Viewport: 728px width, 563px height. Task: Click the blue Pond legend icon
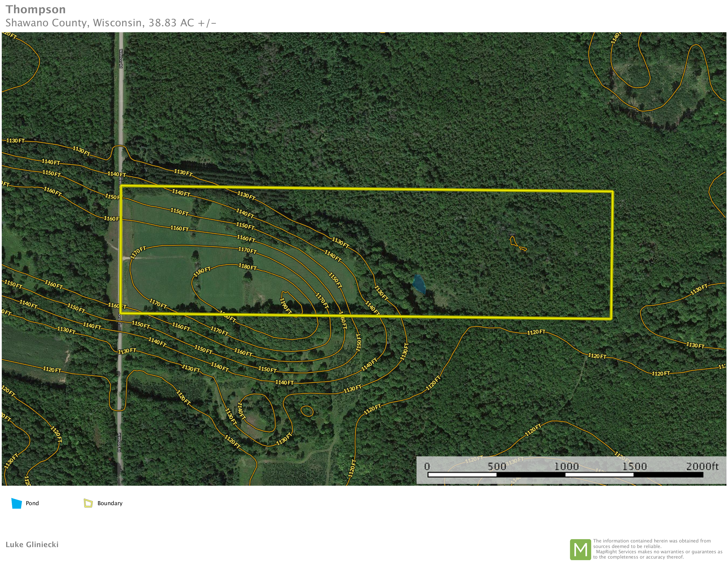tap(16, 503)
